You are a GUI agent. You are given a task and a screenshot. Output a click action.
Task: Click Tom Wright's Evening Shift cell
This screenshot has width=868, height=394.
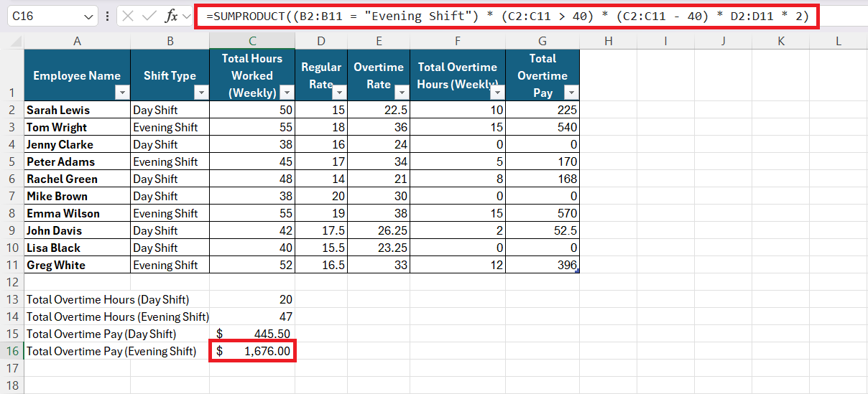(x=170, y=127)
